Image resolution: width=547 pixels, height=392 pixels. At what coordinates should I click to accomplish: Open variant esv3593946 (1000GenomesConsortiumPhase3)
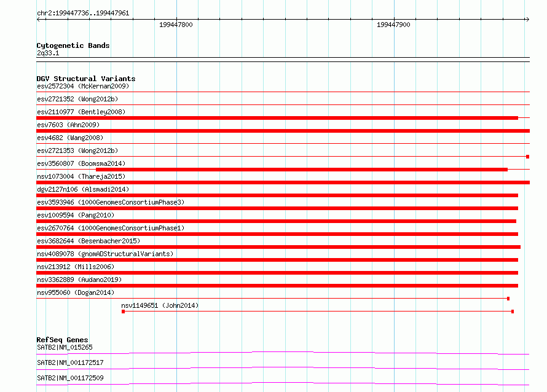tap(111, 202)
